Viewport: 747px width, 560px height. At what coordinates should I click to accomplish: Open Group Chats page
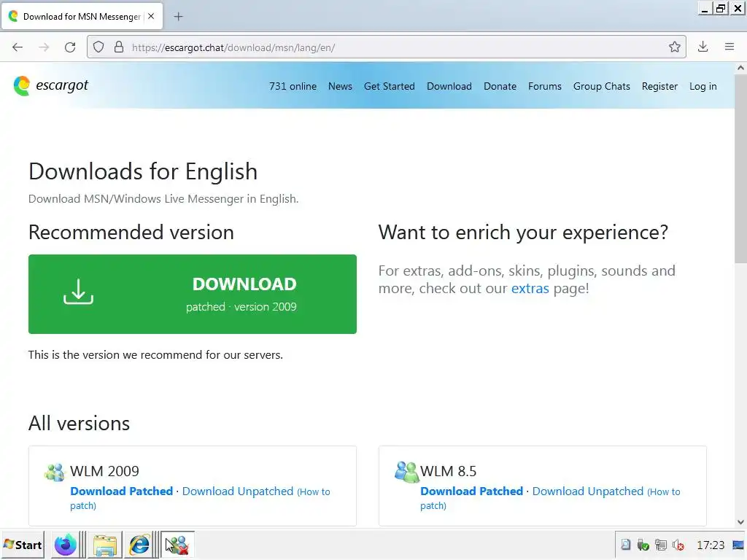coord(601,86)
